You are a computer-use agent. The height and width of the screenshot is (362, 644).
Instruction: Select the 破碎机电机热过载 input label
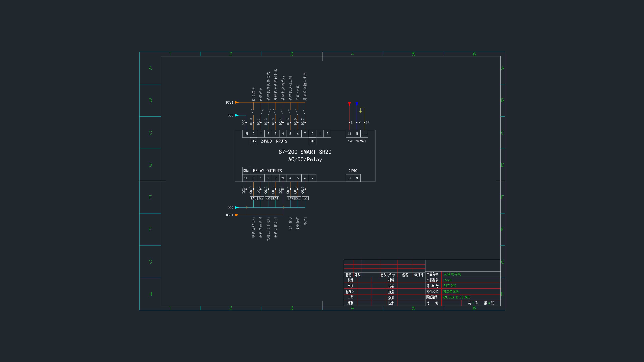coord(268,86)
